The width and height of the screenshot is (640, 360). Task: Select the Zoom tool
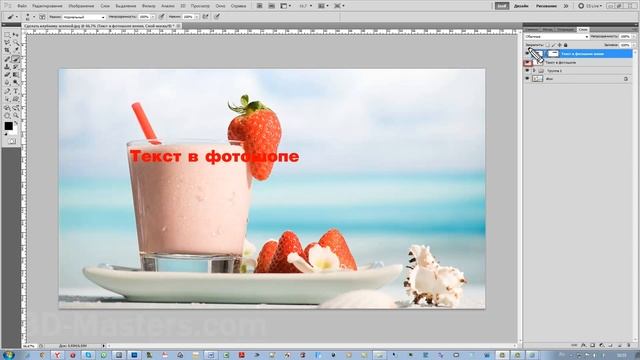pos(16,116)
